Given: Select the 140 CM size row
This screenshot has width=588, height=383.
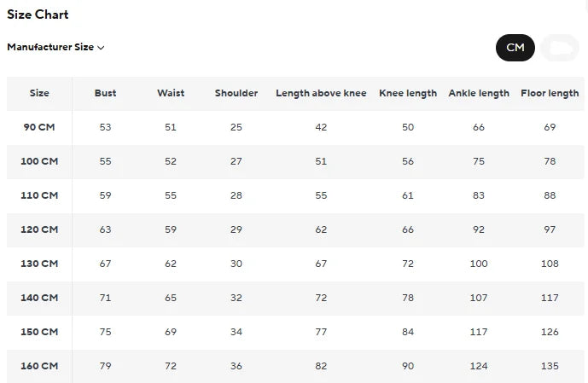Looking at the screenshot, I should click(295, 298).
